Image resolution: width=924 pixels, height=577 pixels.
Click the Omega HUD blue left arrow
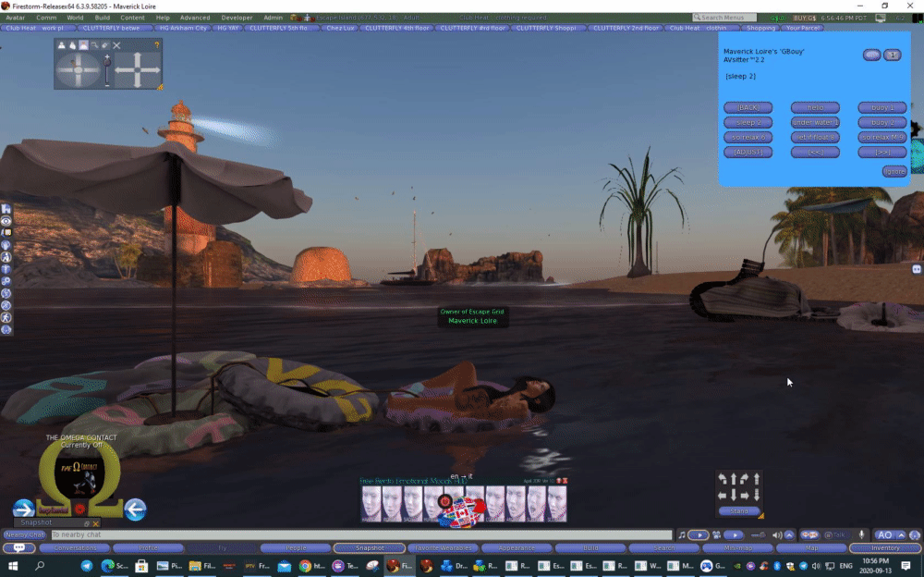[x=135, y=509]
